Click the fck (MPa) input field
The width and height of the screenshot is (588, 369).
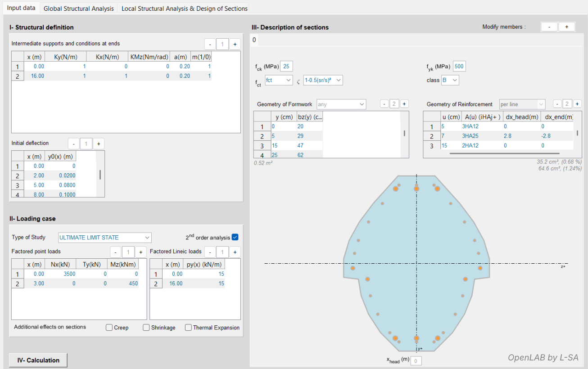click(x=287, y=67)
